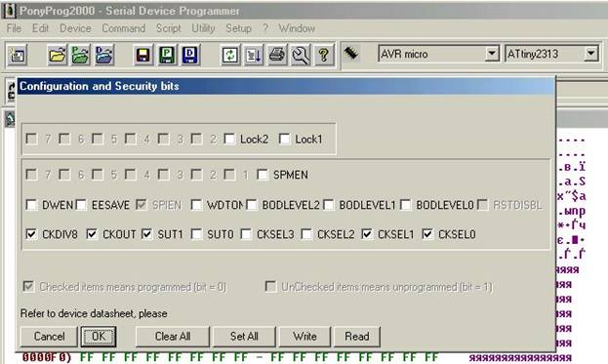Open program file with green P folder
Image resolution: width=608 pixels, height=364 pixels.
point(81,55)
